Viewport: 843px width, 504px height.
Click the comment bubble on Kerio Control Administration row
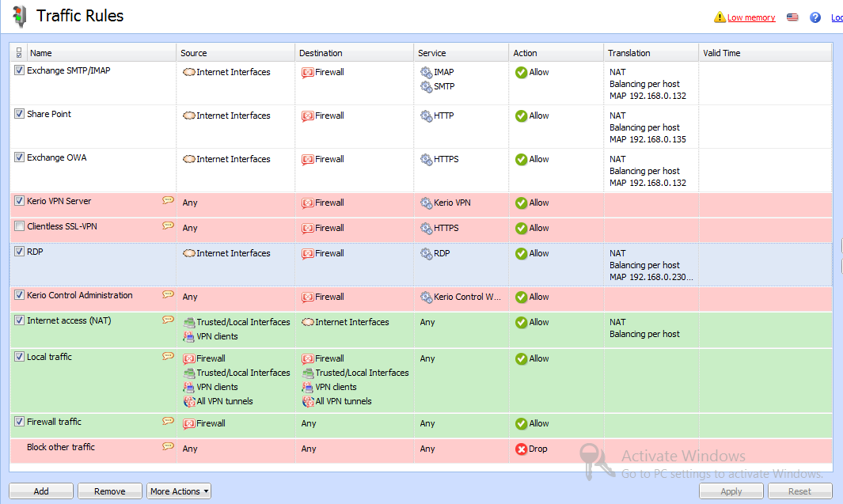[x=169, y=294]
